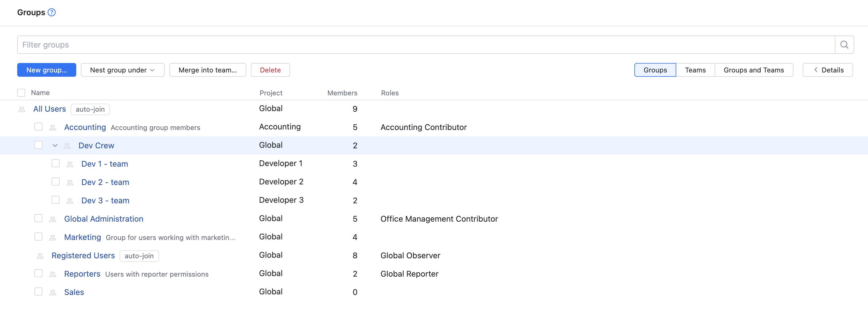Check the Global Administration row checkbox
Screen dimensions: 868x319
(x=38, y=218)
